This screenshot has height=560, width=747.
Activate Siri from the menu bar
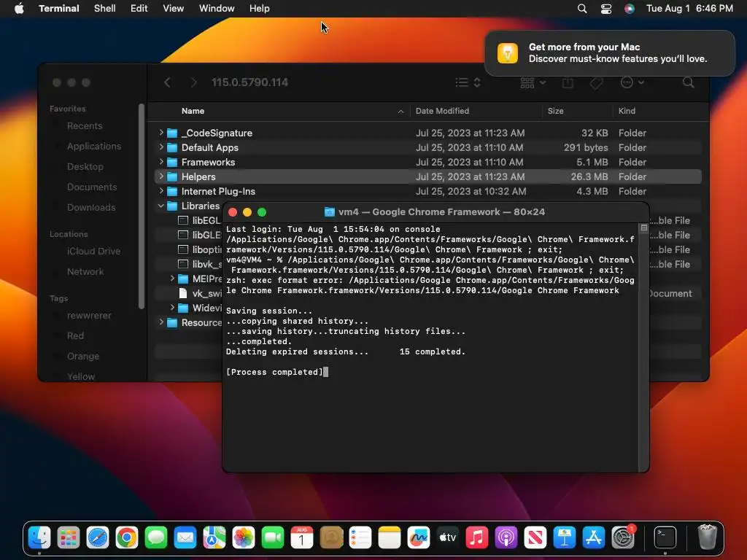[x=630, y=9]
